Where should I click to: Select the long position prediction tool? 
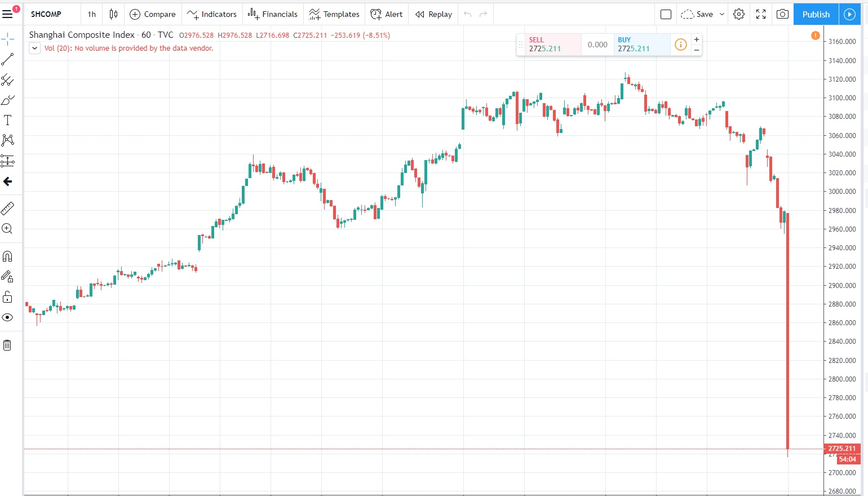click(x=8, y=161)
